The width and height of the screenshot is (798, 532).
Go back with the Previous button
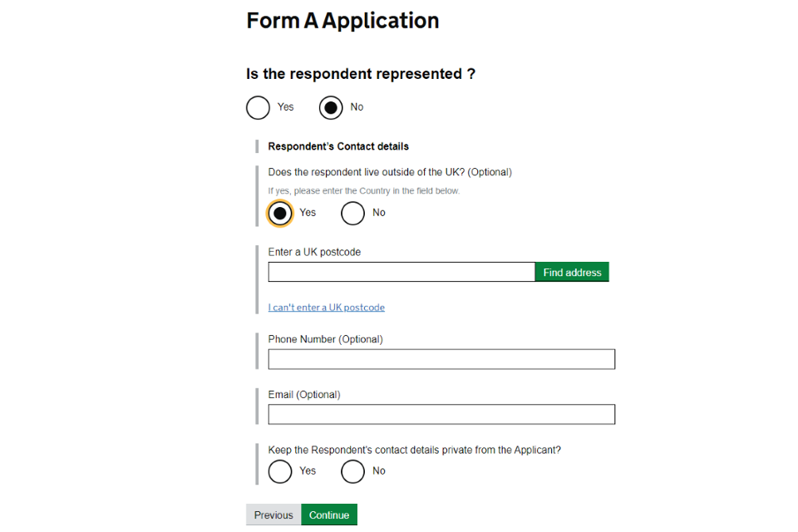click(x=273, y=515)
